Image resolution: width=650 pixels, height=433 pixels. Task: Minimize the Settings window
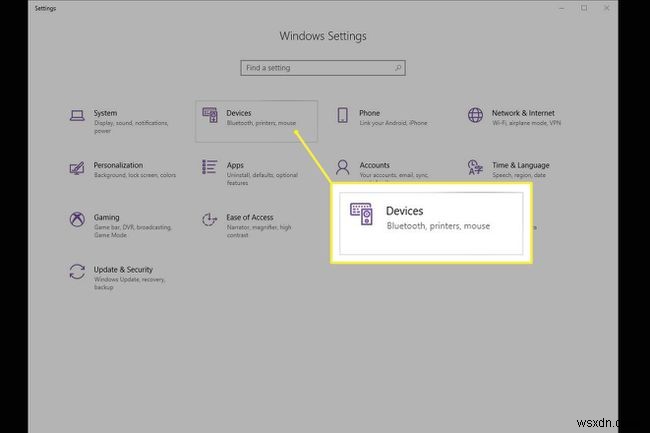562,8
